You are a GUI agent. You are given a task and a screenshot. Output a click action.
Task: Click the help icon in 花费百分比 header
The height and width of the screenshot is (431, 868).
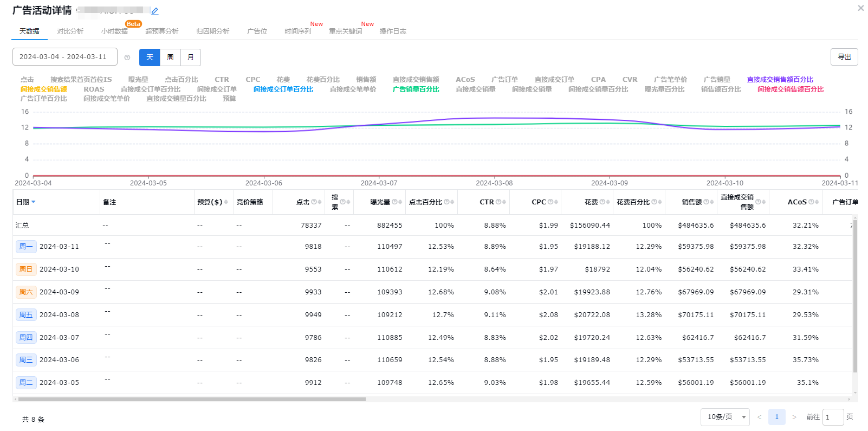[654, 202]
